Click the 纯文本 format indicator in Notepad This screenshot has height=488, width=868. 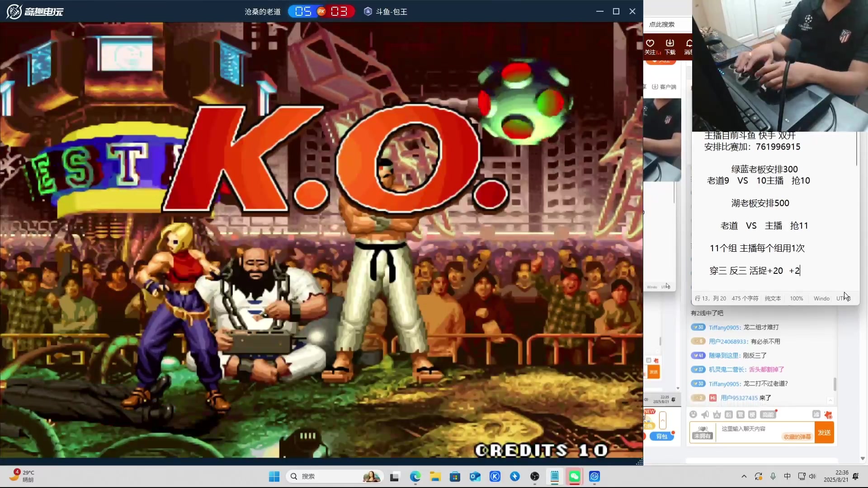tap(773, 298)
